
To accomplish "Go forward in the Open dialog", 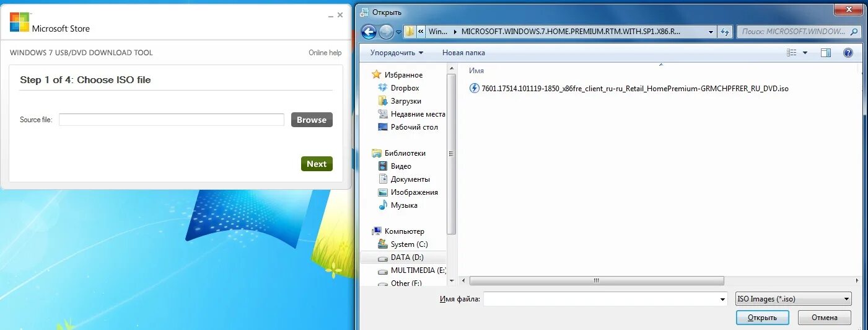I will click(386, 32).
